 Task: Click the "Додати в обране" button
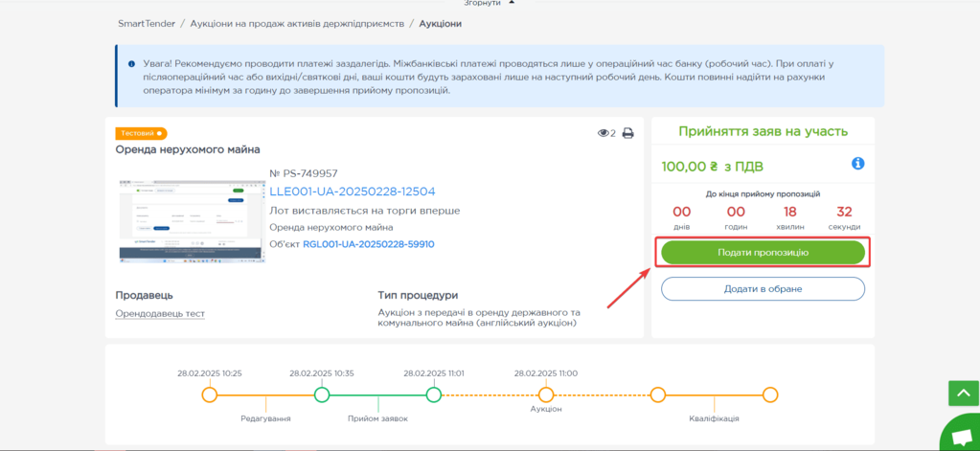(x=763, y=288)
